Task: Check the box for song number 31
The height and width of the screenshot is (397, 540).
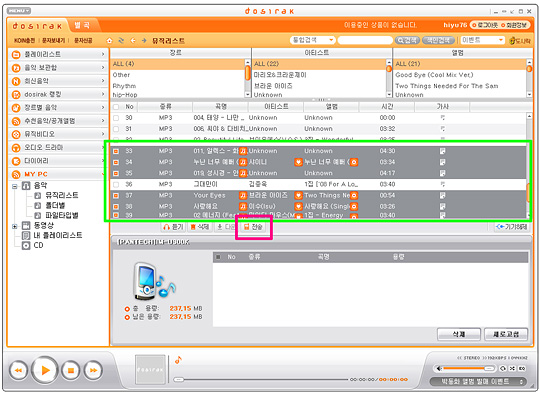Action: (116, 129)
